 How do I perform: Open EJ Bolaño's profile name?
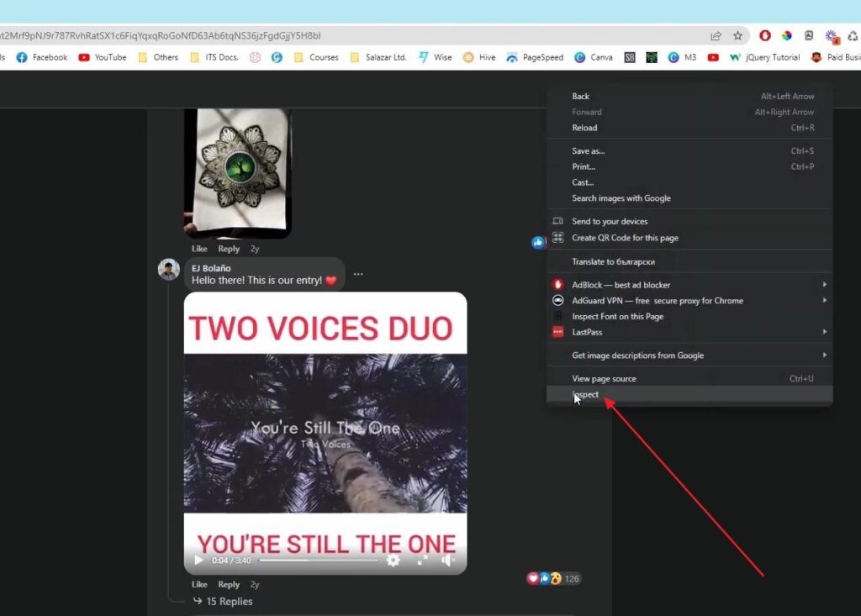pyautogui.click(x=211, y=268)
